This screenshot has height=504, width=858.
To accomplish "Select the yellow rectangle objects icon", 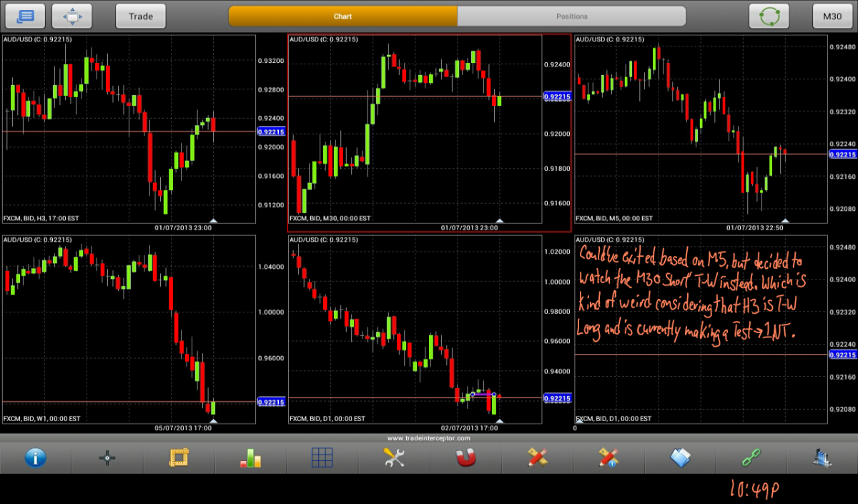I will pos(179,458).
